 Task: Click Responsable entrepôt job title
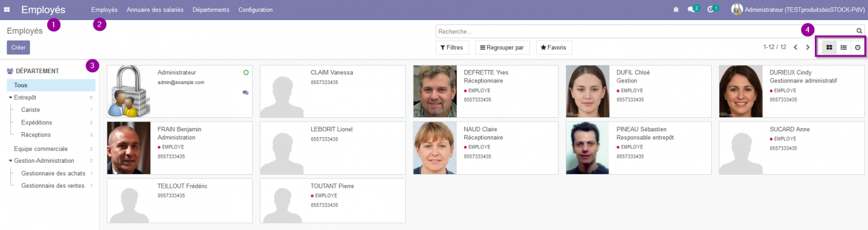pos(645,138)
